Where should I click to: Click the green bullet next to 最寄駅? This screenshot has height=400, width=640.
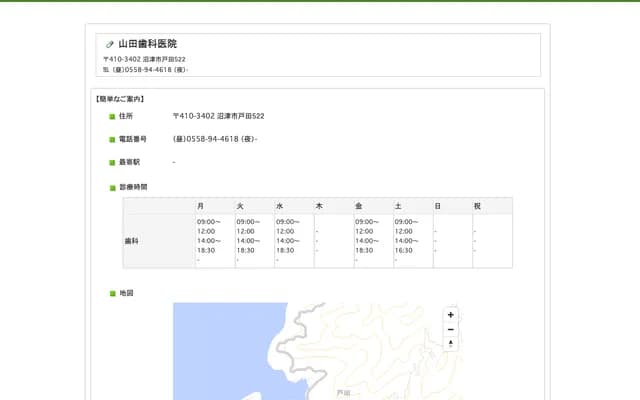[112, 162]
